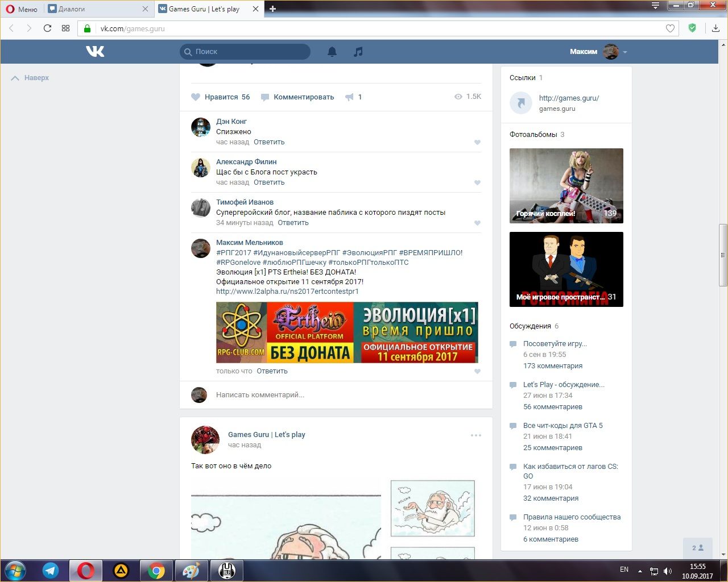This screenshot has width=728, height=582.
Task: Open Games Guru | Let's play post author link
Action: [x=266, y=435]
